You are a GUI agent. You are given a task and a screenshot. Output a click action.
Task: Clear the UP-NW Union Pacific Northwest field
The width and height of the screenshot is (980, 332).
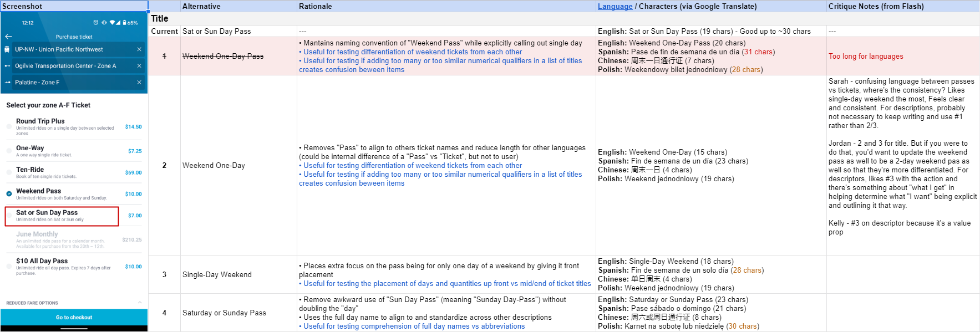pos(139,49)
